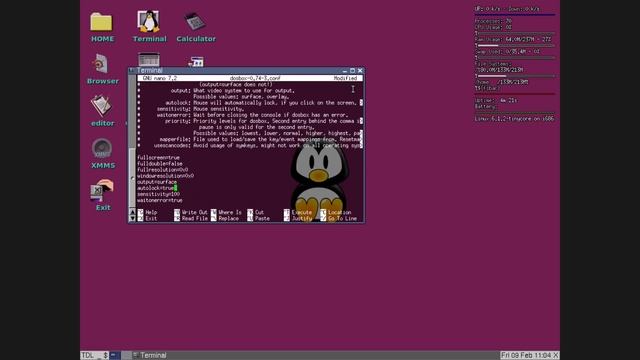The width and height of the screenshot is (640, 360).
Task: Click the Terminal title bar
Action: pyautogui.click(x=246, y=70)
